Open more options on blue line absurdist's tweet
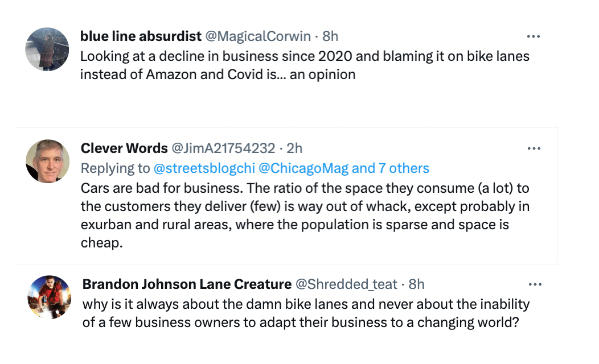This screenshot has width=599, height=364. [533, 36]
